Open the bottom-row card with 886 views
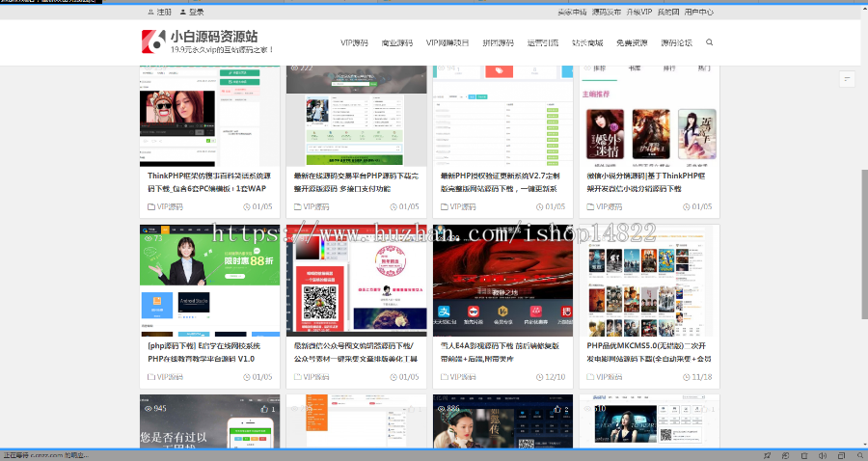 click(502, 421)
